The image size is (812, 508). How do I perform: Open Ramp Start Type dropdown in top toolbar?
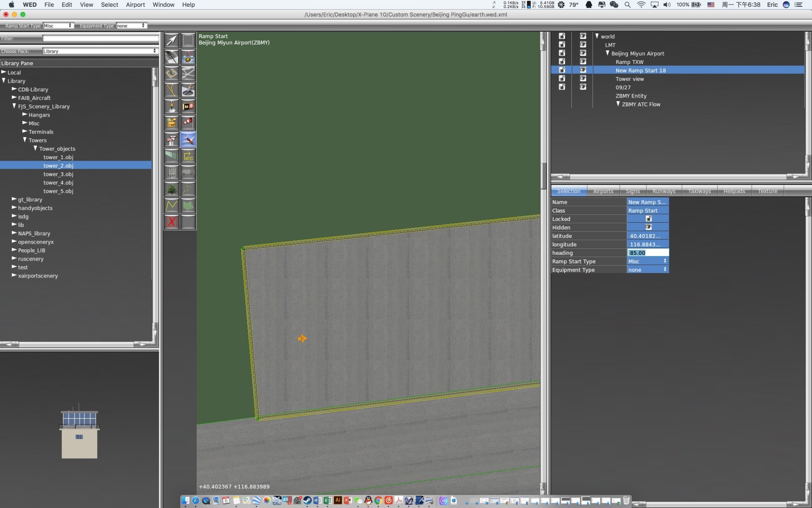58,25
